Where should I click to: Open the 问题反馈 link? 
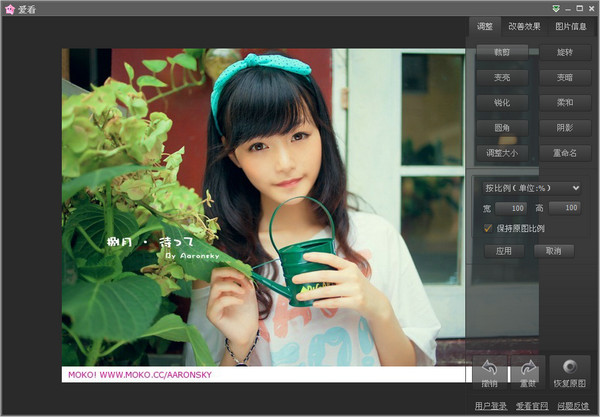click(x=573, y=406)
